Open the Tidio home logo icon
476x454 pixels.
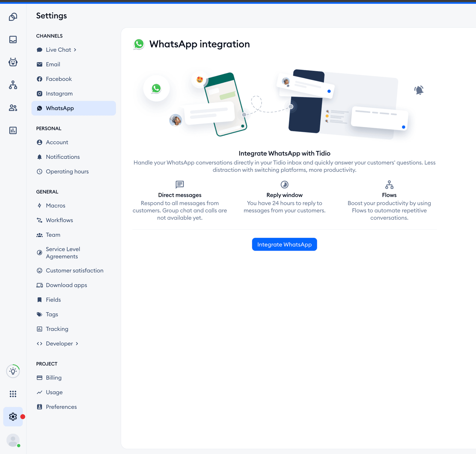[x=13, y=17]
